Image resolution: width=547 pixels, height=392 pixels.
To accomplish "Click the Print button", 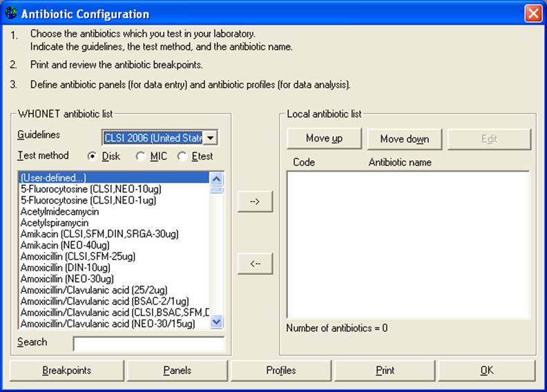I will [x=385, y=371].
